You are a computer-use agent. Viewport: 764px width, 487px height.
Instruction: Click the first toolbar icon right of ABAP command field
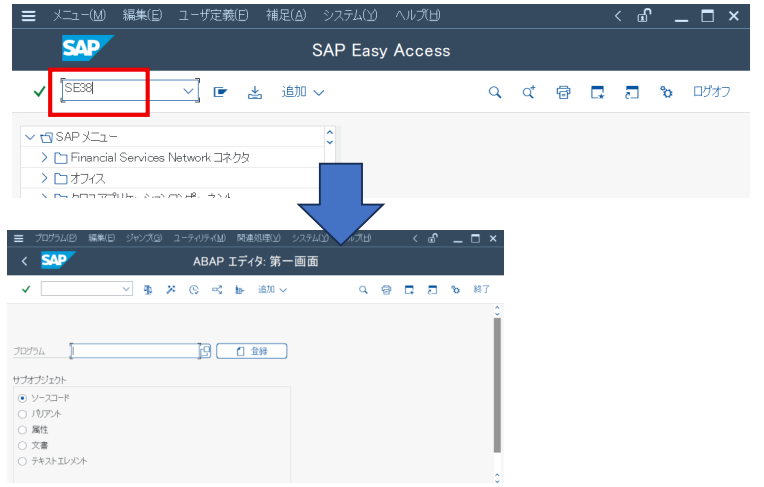[x=148, y=290]
